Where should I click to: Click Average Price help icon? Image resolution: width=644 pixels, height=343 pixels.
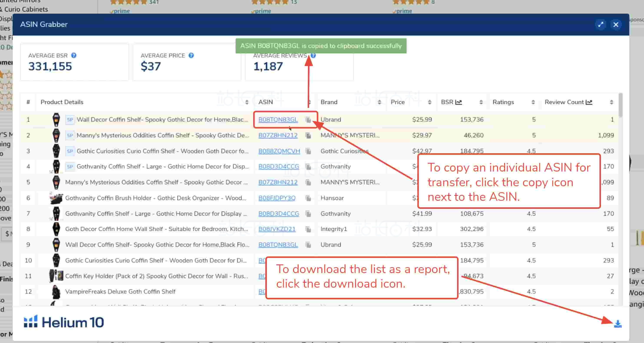(191, 56)
